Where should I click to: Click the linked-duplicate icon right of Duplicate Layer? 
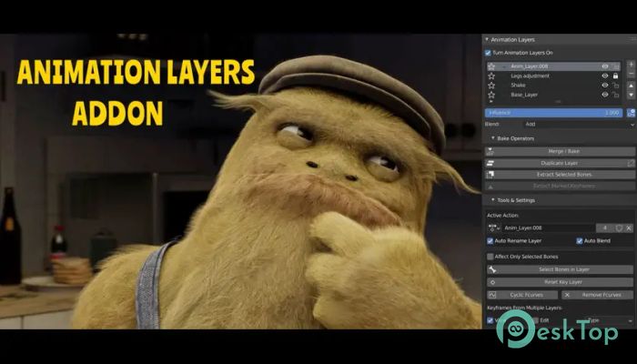click(x=631, y=163)
